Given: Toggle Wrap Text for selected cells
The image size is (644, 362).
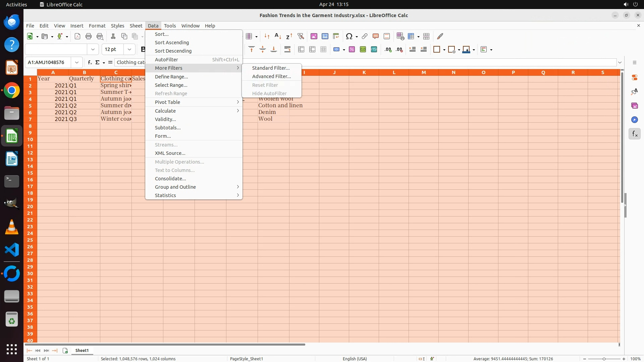Looking at the screenshot, I should click(x=287, y=50).
